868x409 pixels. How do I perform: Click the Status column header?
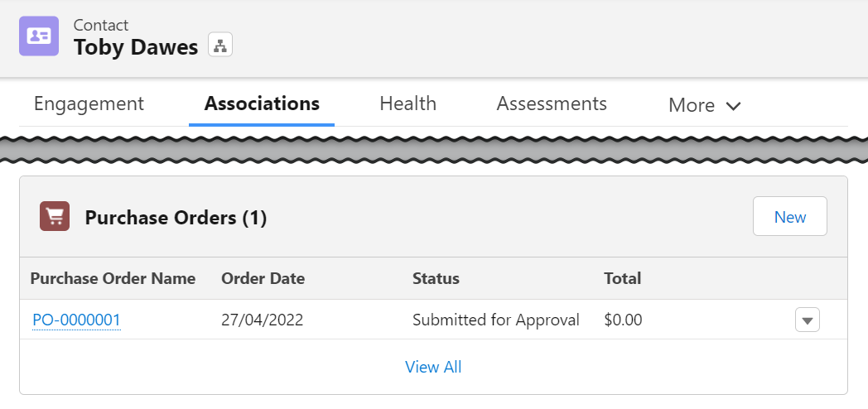436,278
